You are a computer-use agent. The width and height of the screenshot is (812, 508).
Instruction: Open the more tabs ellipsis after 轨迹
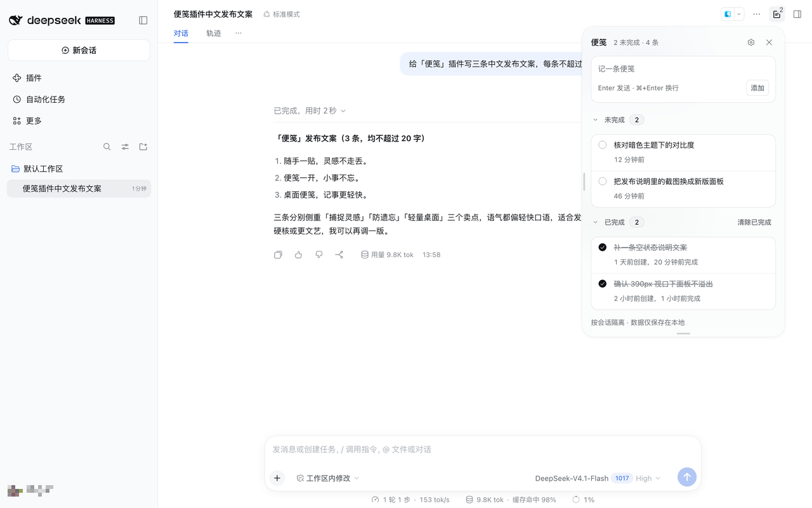[239, 33]
